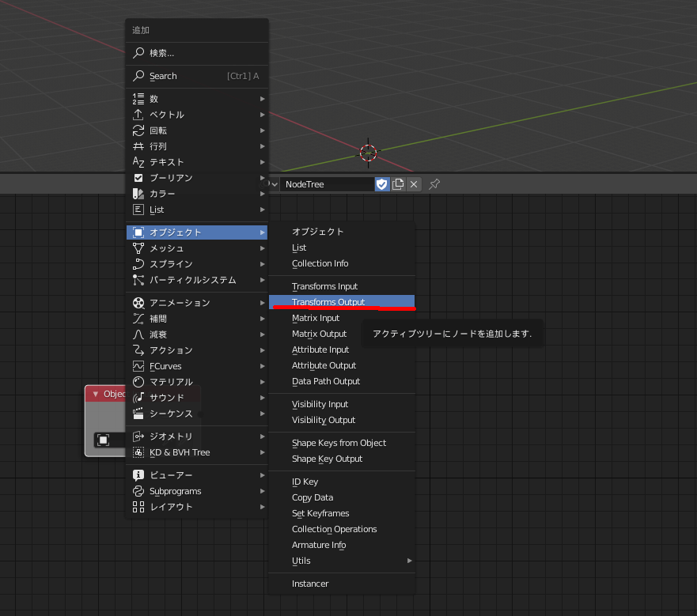
Task: Click the AZ text icon beside テキスト
Action: coord(138,162)
